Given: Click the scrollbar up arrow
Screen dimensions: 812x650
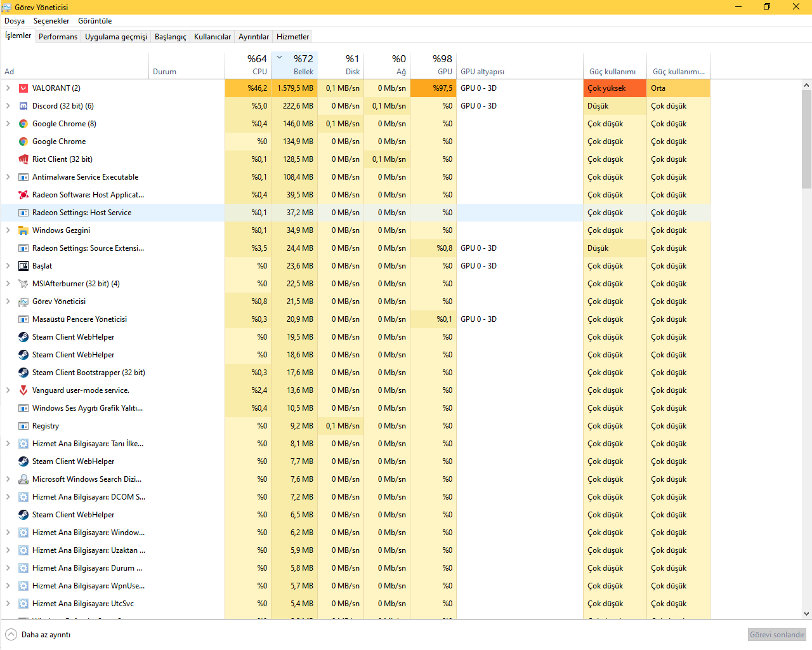Looking at the screenshot, I should pos(806,85).
